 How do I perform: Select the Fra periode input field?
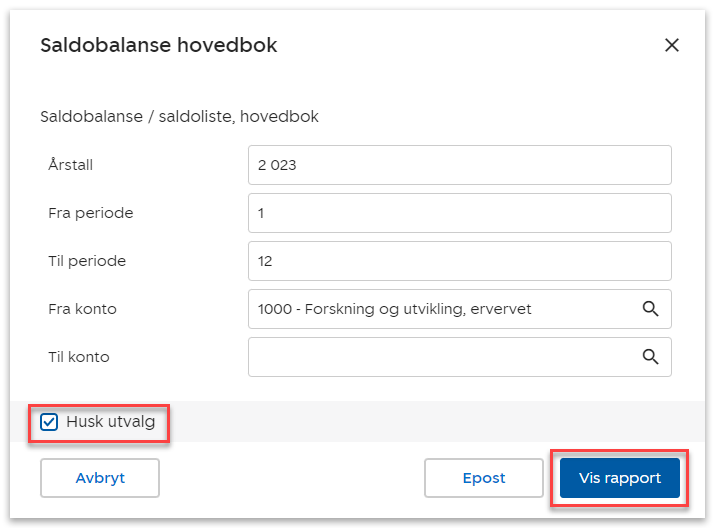[x=459, y=213]
